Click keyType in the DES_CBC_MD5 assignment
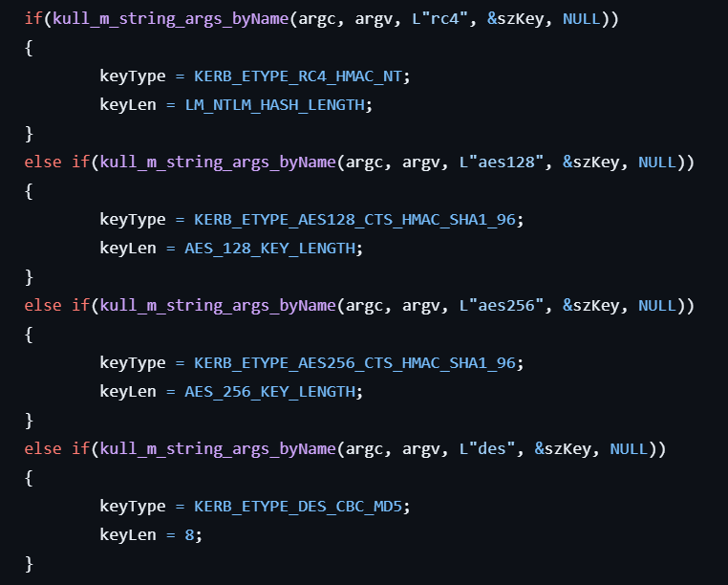This screenshot has height=585, width=728. [x=133, y=506]
